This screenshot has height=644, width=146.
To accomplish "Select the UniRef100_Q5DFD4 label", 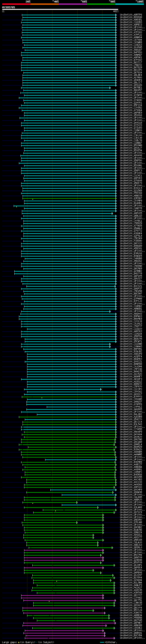I will point(131,336).
